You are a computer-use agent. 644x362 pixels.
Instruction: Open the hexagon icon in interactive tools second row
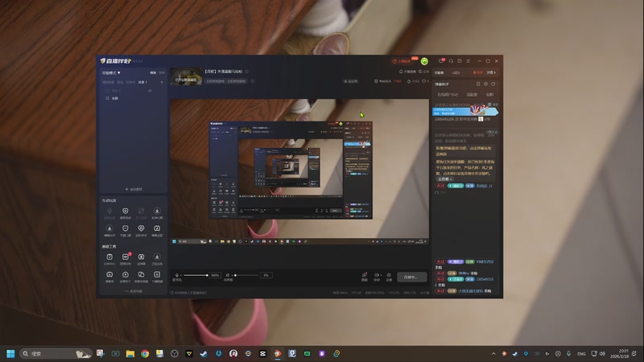[141, 230]
